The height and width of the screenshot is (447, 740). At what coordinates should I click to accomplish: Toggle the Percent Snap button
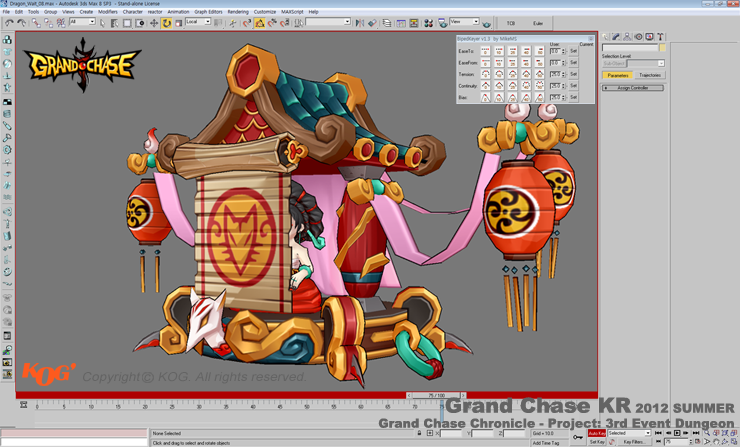272,23
